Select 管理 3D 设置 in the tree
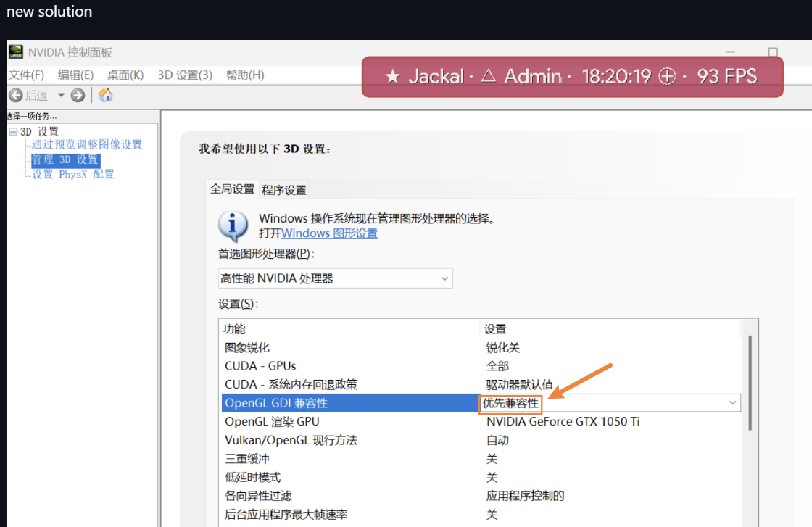The image size is (812, 527). [x=65, y=159]
